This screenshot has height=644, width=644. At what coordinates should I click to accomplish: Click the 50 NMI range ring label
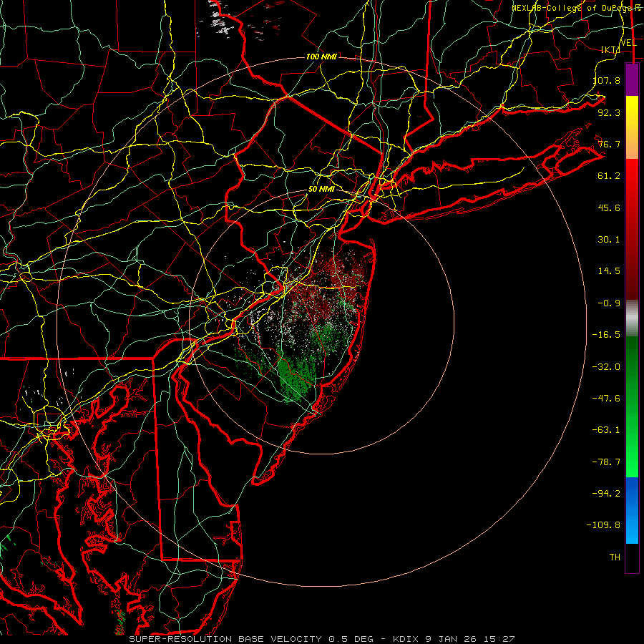point(321,190)
